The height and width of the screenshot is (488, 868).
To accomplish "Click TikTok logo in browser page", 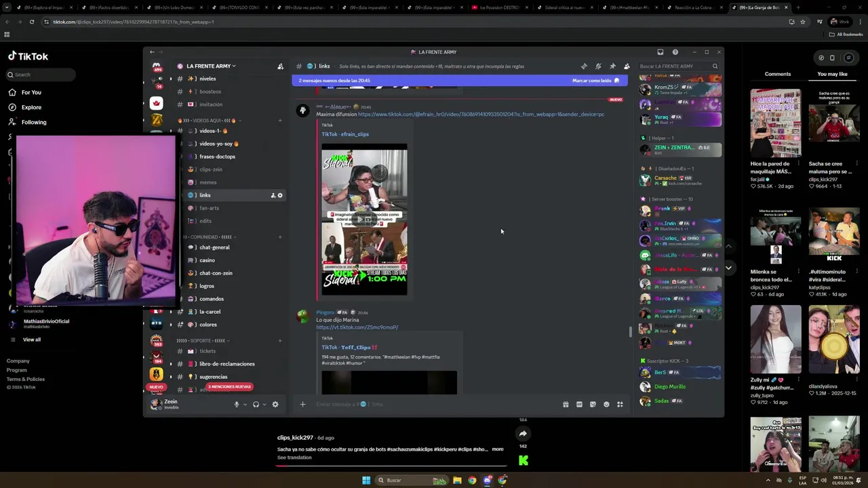I will click(x=28, y=56).
